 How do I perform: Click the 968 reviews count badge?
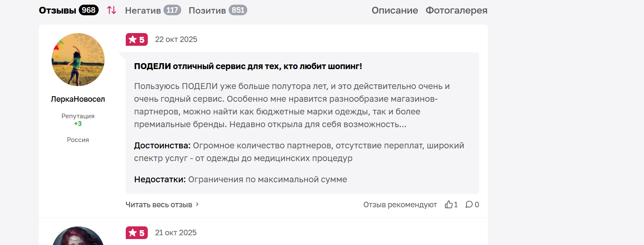88,10
